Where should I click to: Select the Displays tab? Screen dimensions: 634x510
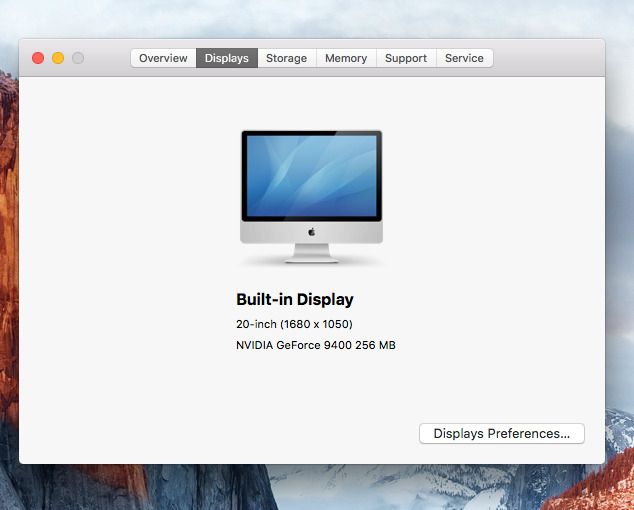click(x=227, y=58)
